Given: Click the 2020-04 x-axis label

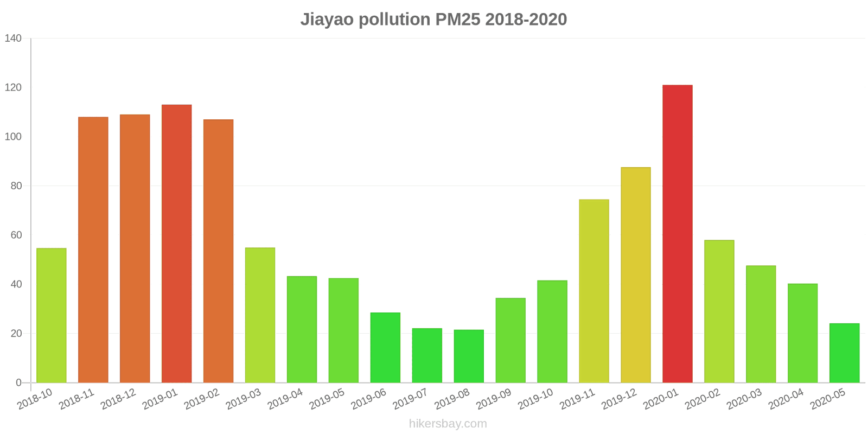Looking at the screenshot, I should [x=786, y=399].
